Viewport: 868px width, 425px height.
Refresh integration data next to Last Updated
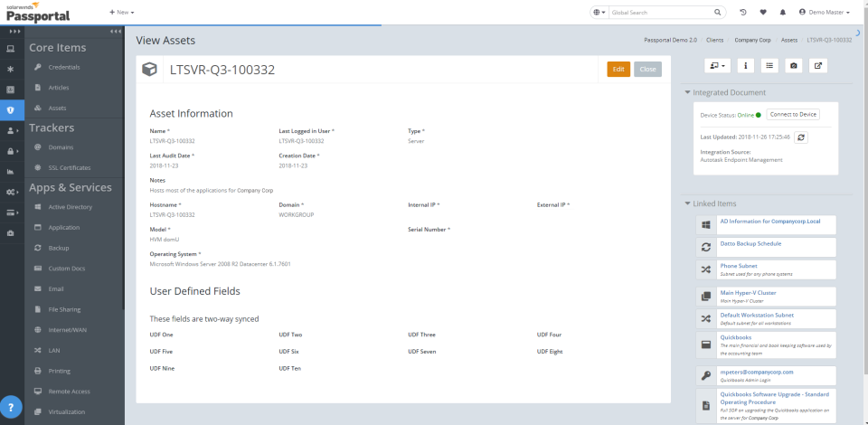click(800, 137)
